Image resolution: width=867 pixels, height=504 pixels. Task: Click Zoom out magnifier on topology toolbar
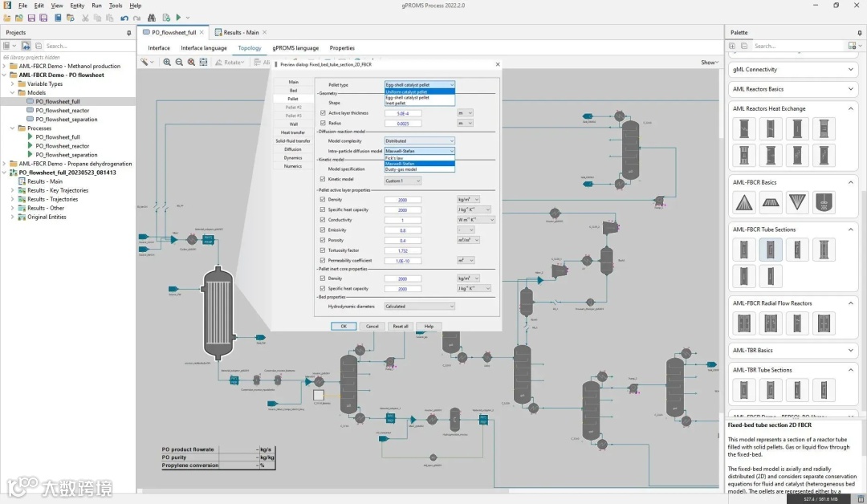(179, 63)
